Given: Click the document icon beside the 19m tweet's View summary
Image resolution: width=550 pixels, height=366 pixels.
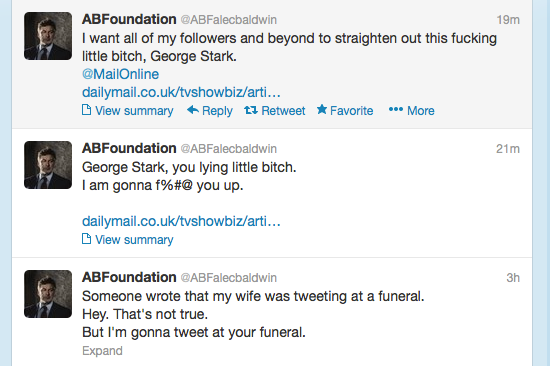Looking at the screenshot, I should click(x=86, y=110).
